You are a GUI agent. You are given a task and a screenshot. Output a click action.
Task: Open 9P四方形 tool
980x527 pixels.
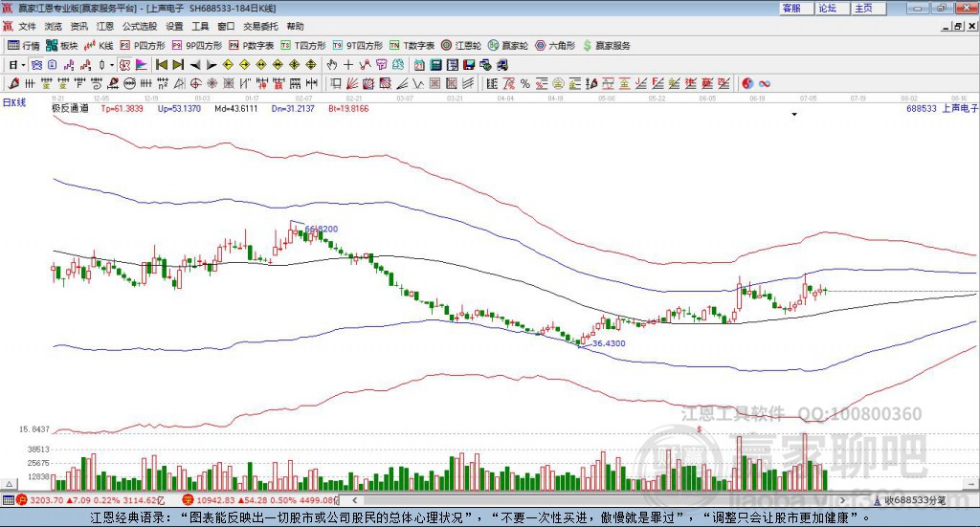coord(197,46)
